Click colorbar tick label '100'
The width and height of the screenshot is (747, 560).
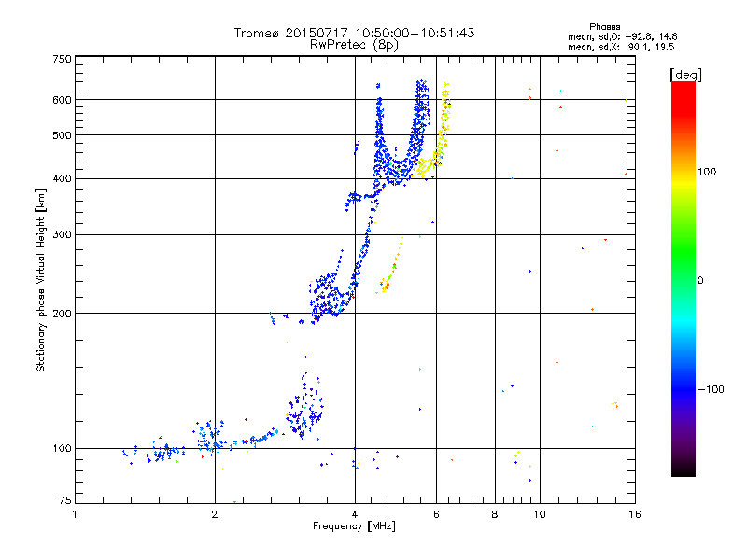pyautogui.click(x=707, y=172)
